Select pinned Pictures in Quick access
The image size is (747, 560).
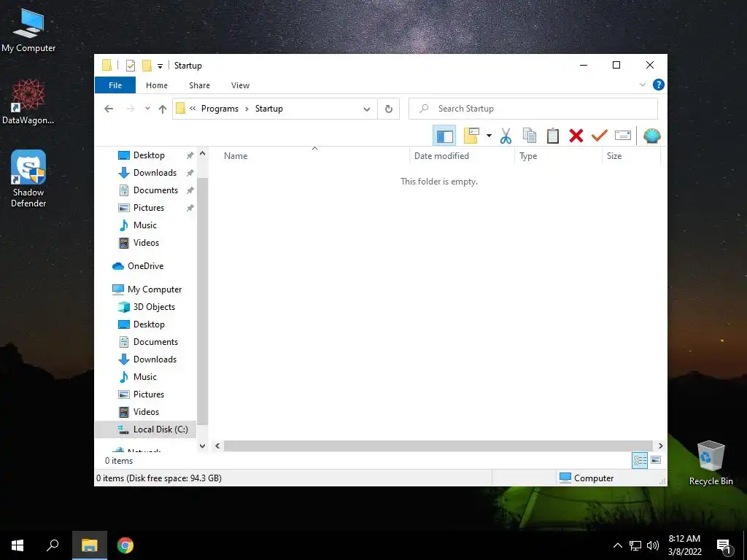point(149,208)
